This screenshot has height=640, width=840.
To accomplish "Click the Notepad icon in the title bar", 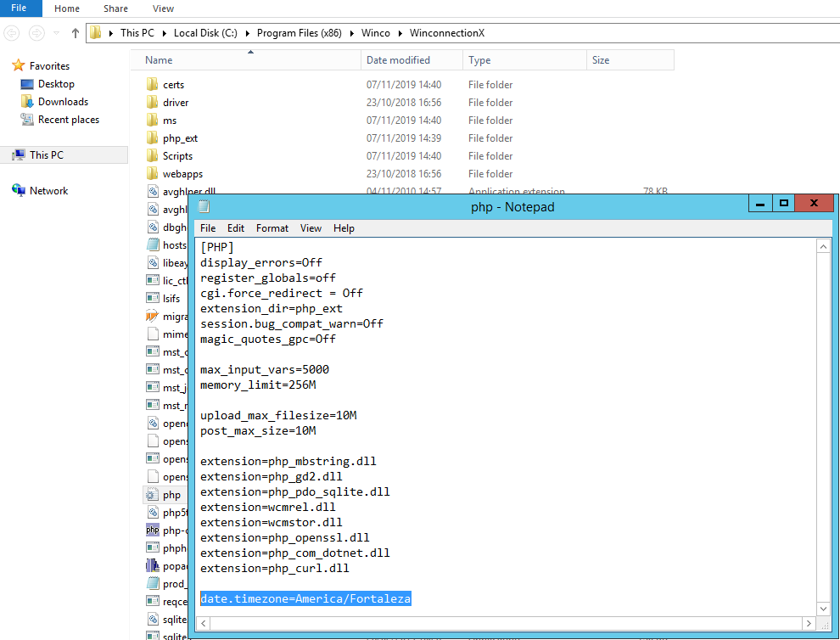I will pyautogui.click(x=204, y=206).
